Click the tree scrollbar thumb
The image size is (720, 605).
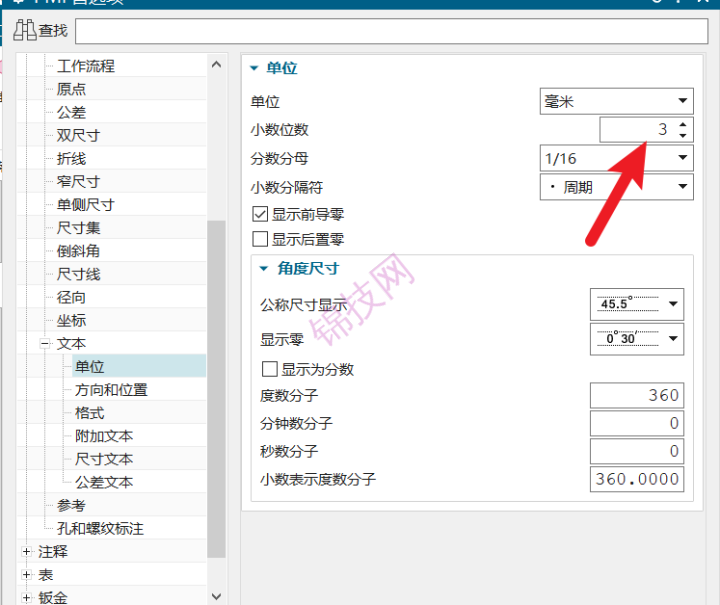coord(216,389)
